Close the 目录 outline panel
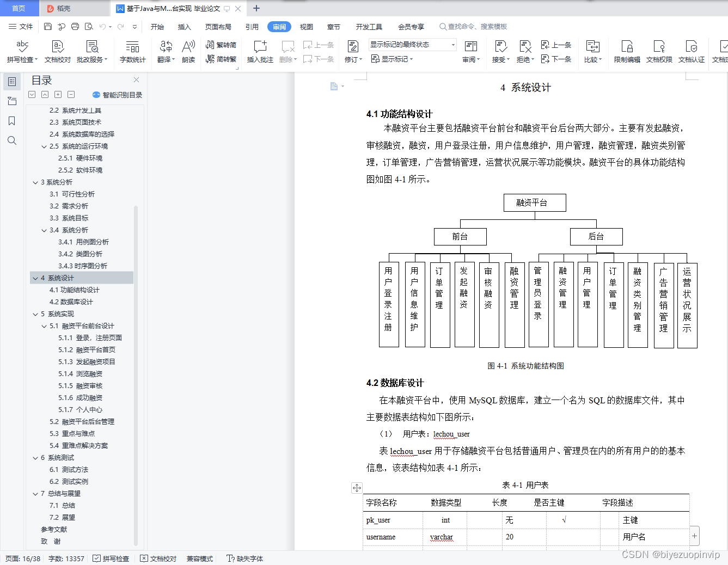This screenshot has width=728, height=565. click(x=136, y=80)
